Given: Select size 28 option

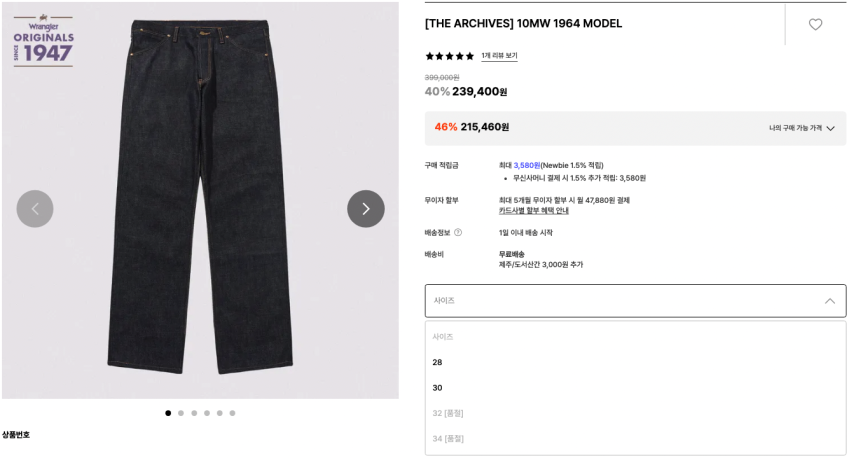Looking at the screenshot, I should [x=635, y=362].
